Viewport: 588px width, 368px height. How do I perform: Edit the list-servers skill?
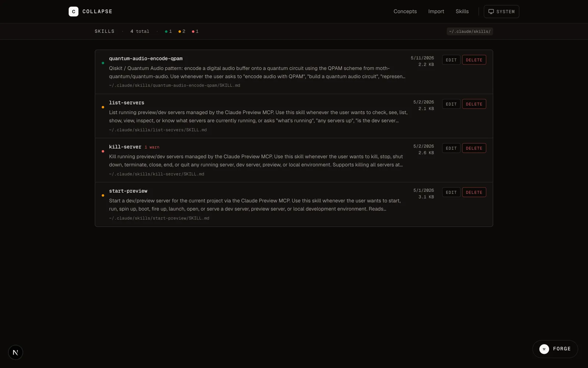tap(451, 104)
